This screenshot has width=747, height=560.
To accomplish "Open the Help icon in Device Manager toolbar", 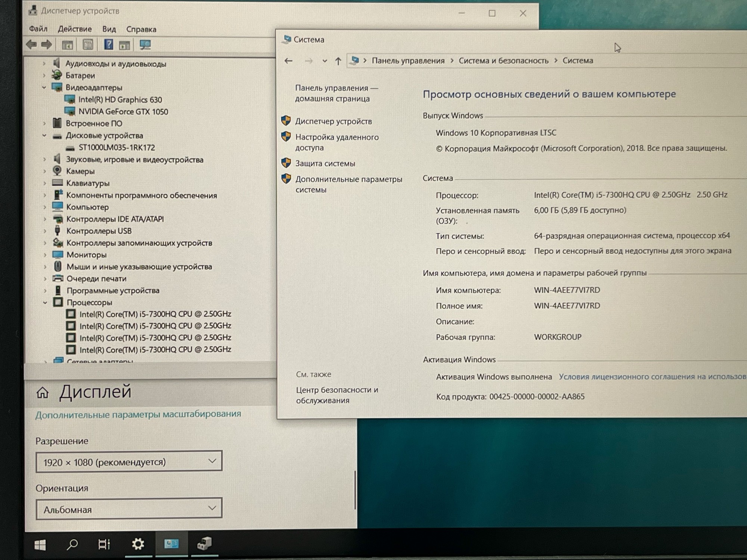I will [108, 45].
